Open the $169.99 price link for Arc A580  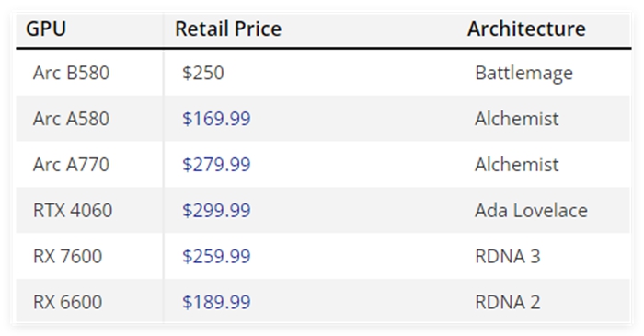[216, 119]
